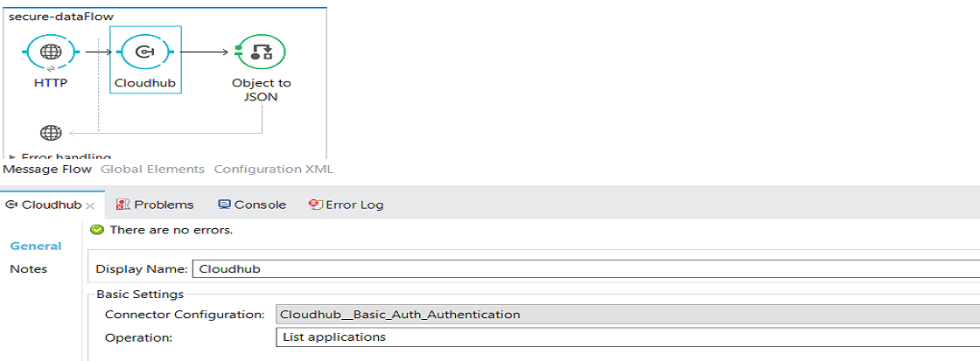Click the HTTP label under listener
The width and height of the screenshot is (980, 361).
coord(51,82)
